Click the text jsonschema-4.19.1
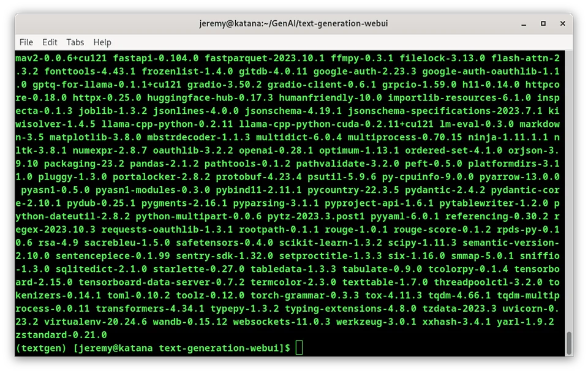Viewport: 588px width, 373px height. pyautogui.click(x=293, y=111)
